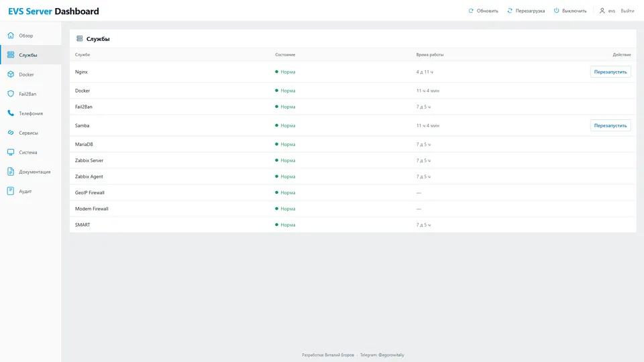Click the Zabbix Server service name
The image size is (644, 362).
(x=89, y=160)
